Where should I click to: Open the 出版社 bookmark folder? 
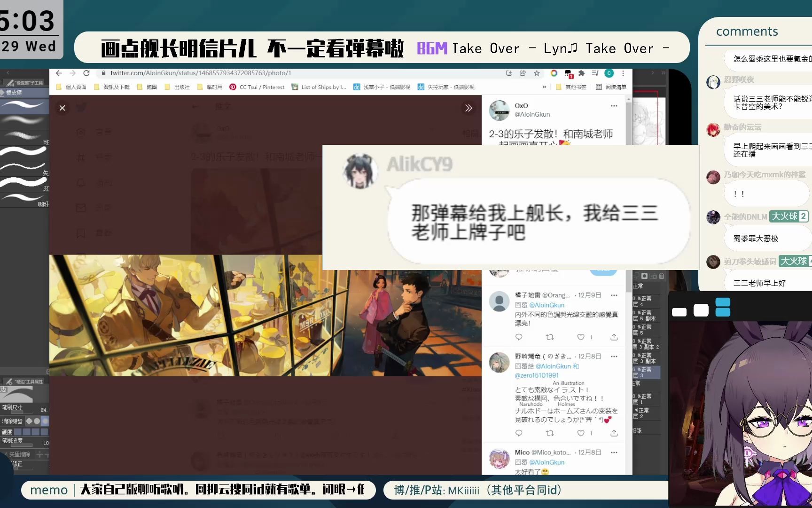(177, 87)
